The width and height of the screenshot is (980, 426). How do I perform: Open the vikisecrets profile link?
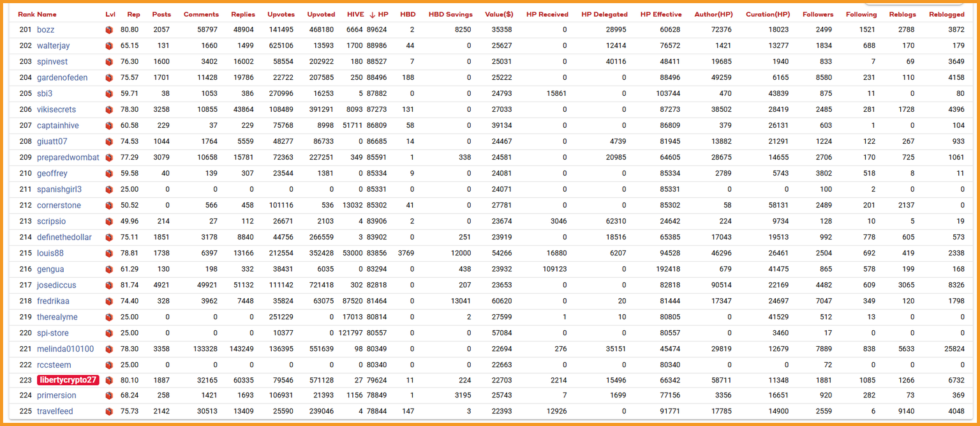57,110
